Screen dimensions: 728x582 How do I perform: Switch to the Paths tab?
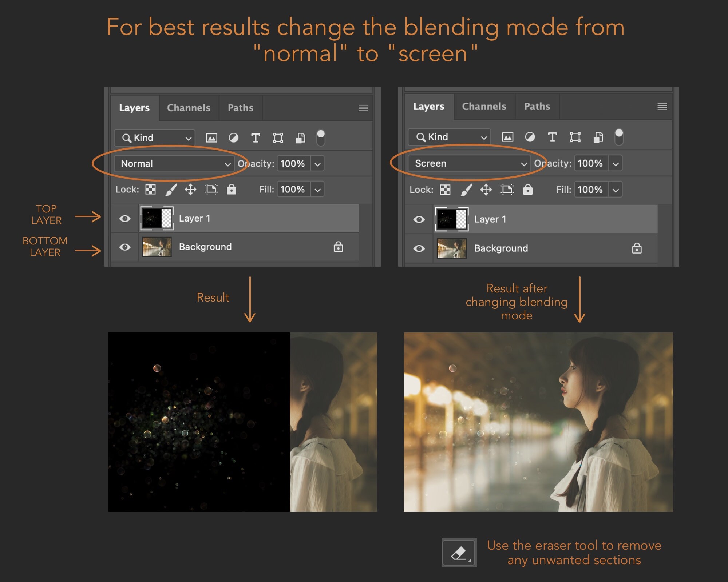pyautogui.click(x=240, y=108)
